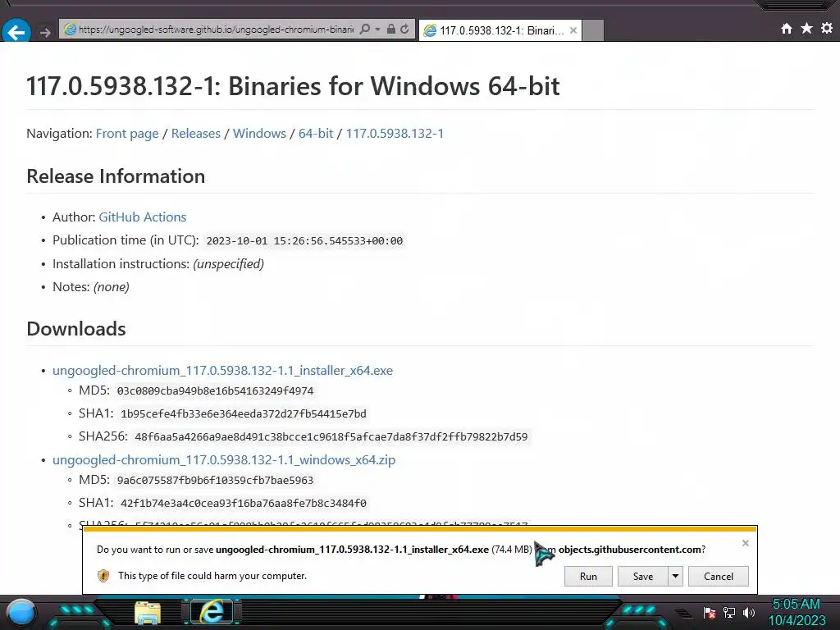Viewport: 840px width, 630px height.
Task: Open the Releases navigation link
Action: coord(195,134)
